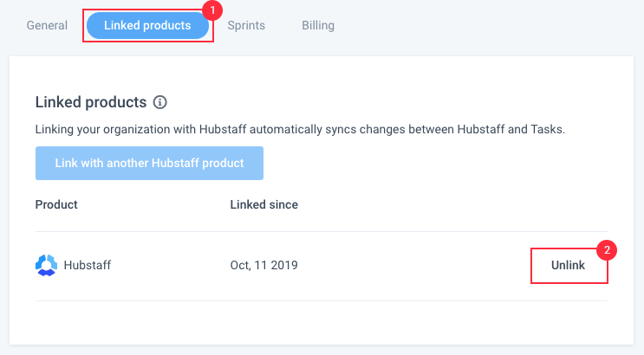Unlink the Hubstaff product
644x355 pixels.
click(568, 265)
